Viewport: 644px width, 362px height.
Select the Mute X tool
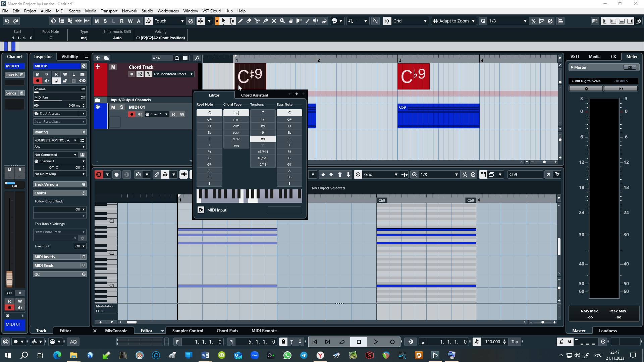[x=274, y=21]
